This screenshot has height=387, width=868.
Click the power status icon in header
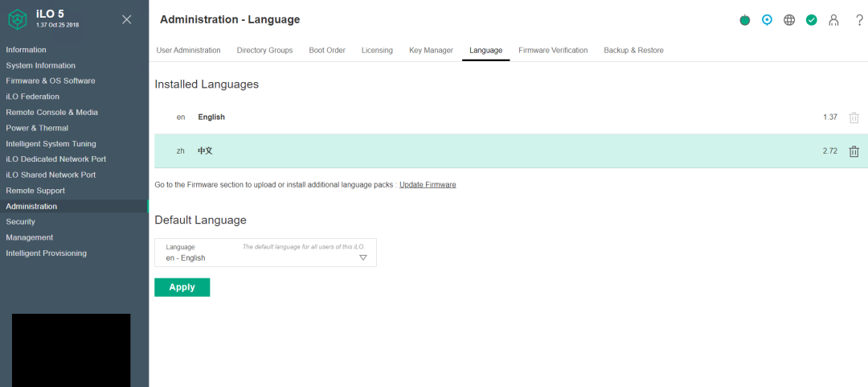pos(744,20)
